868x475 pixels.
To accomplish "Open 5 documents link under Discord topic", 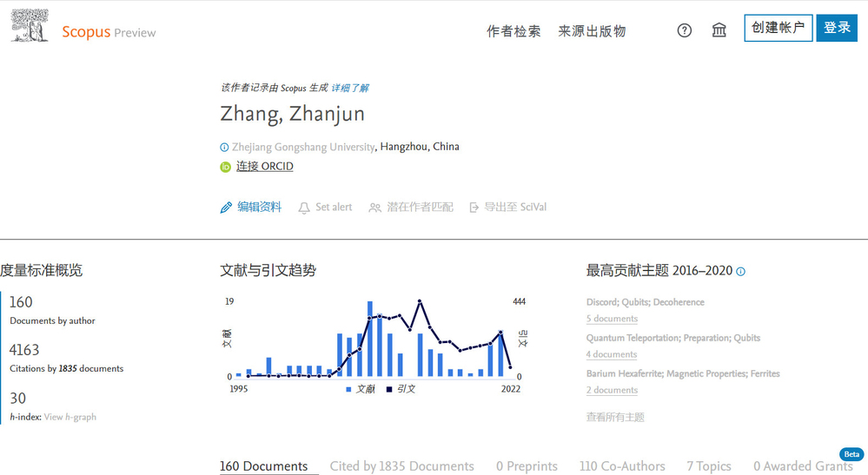I will click(612, 319).
